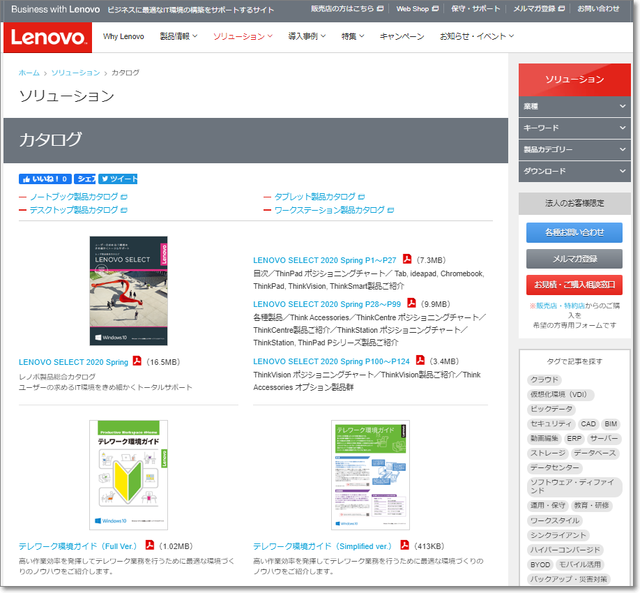This screenshot has height=593, width=640.
Task: Expand the キーワード sidebar section
Action: click(573, 128)
